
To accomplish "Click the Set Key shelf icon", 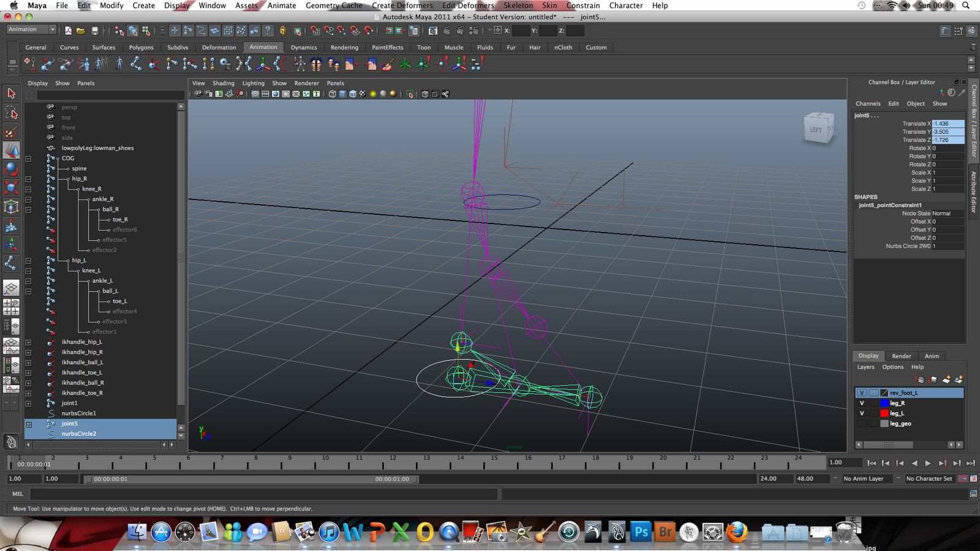I will tap(29, 63).
